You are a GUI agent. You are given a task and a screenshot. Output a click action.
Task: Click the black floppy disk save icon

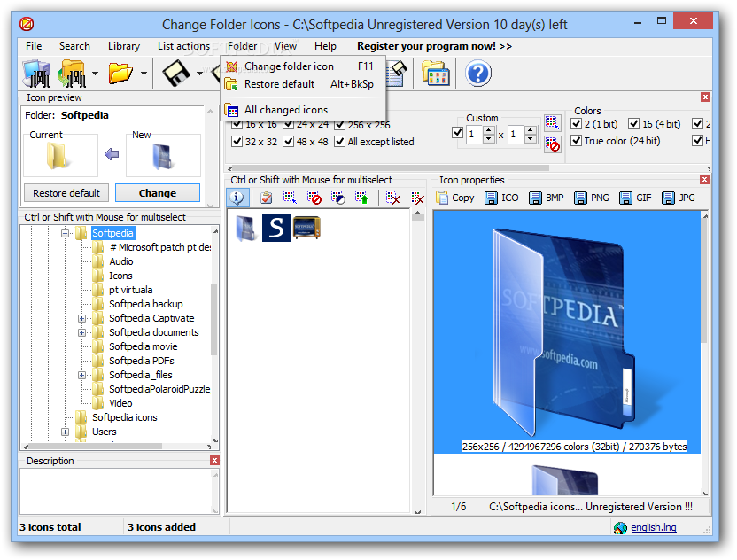[176, 74]
